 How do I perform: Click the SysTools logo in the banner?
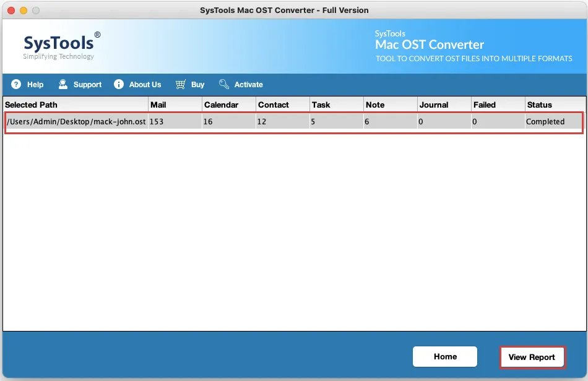[x=61, y=46]
